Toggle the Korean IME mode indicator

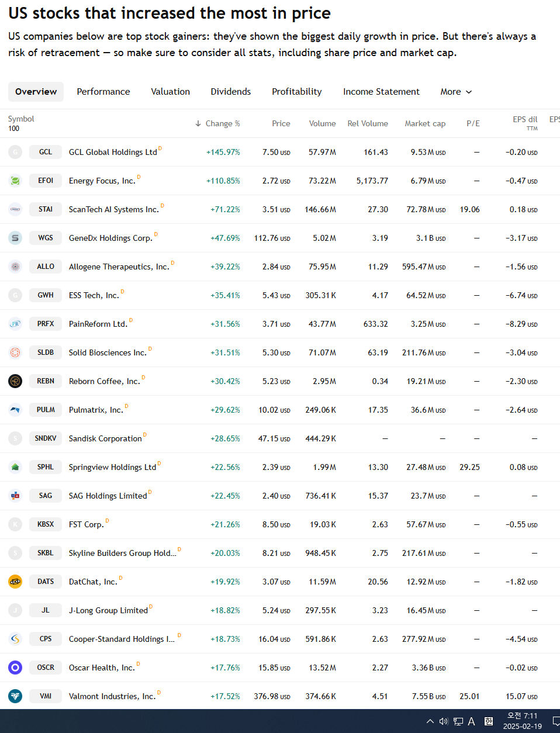coord(489,721)
